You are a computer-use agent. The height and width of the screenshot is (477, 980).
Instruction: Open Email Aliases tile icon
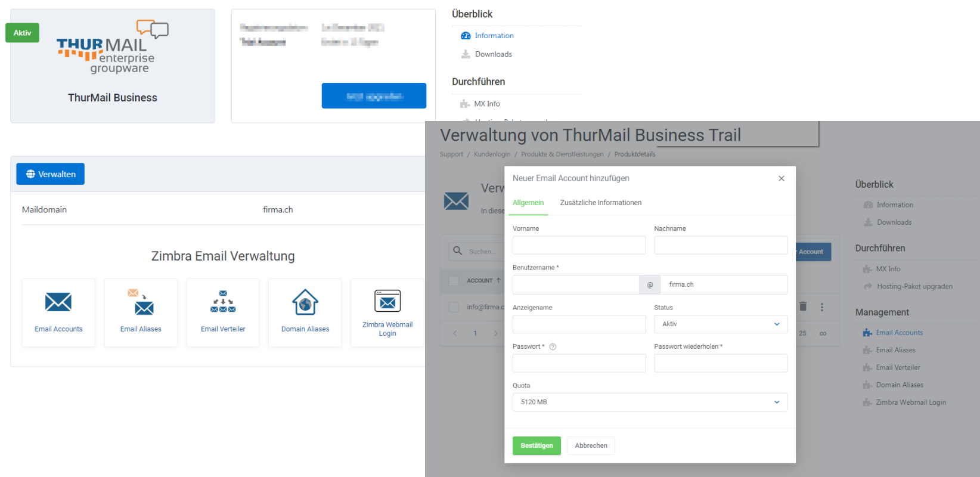tap(141, 302)
